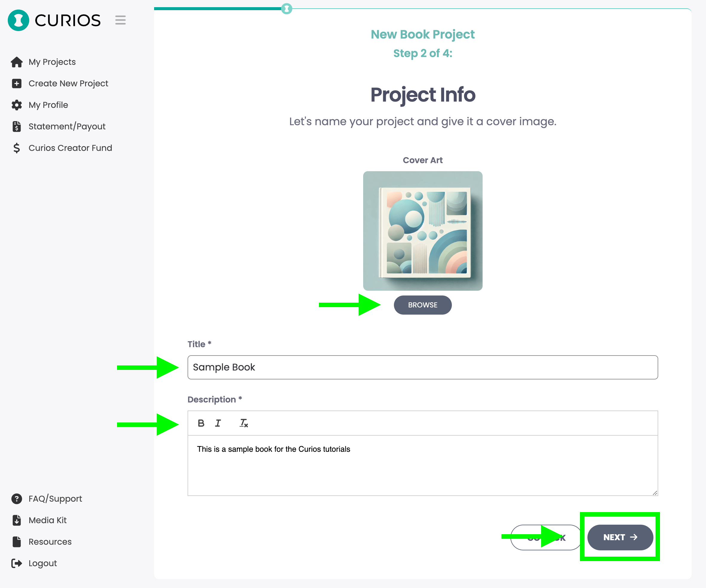Open Resources link
Image resolution: width=706 pixels, height=588 pixels.
tap(50, 542)
